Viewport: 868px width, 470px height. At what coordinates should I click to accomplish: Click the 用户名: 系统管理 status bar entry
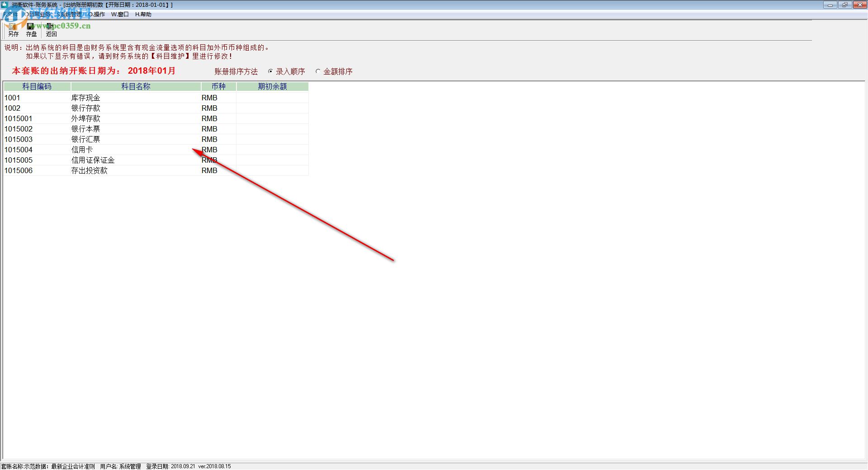point(121,466)
